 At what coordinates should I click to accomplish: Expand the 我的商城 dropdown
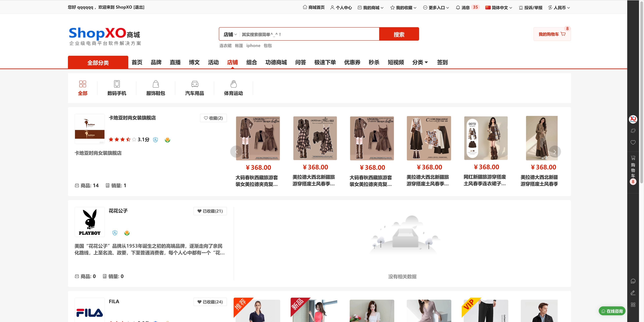(370, 8)
